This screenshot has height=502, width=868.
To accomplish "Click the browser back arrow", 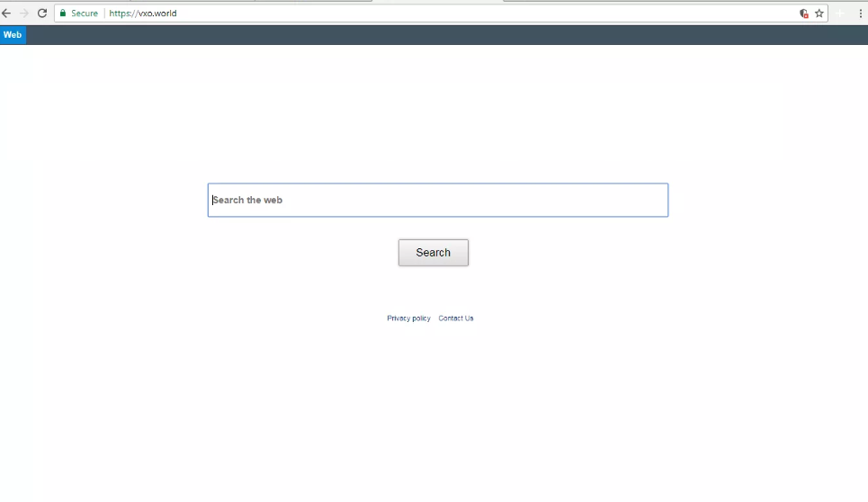I will pyautogui.click(x=6, y=13).
